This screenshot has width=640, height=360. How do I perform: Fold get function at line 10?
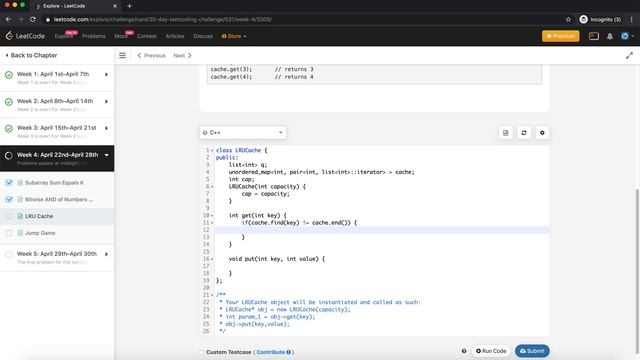tap(212, 216)
